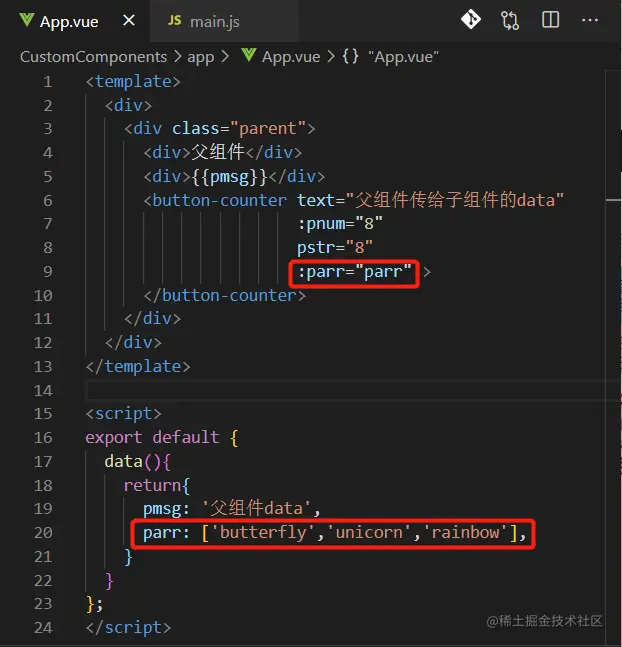Open changes compare icon in toolbar

[x=510, y=20]
